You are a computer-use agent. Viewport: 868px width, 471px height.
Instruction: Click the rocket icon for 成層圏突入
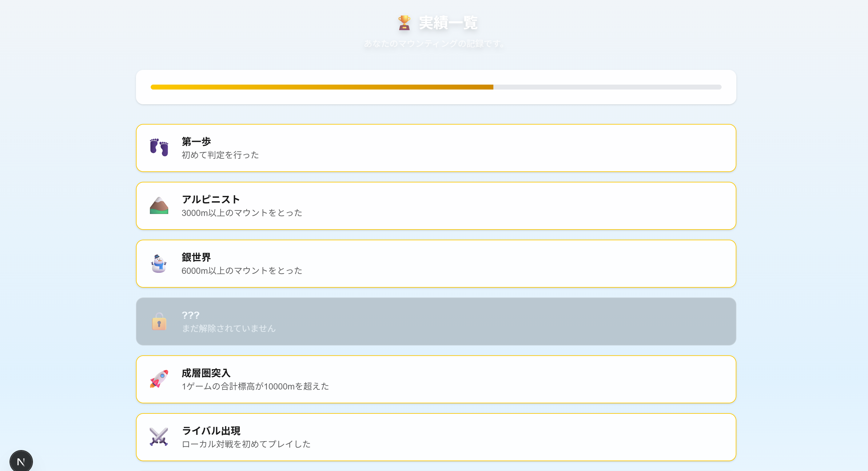click(159, 379)
